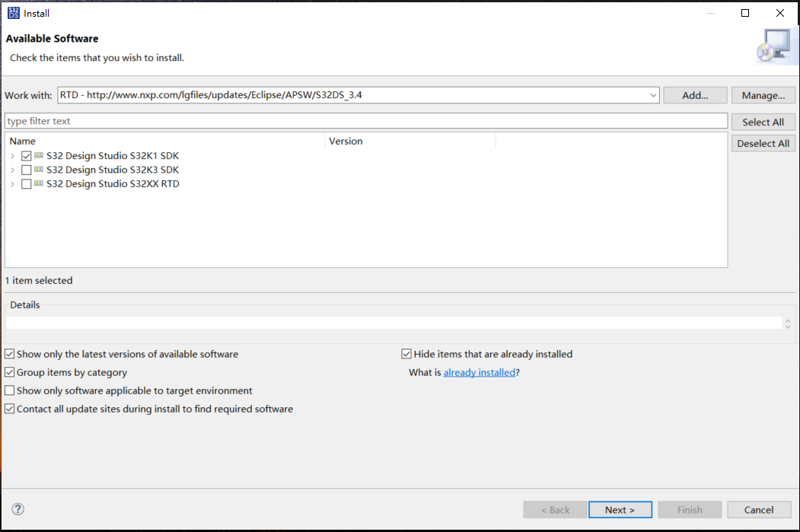Screen dimensions: 800x532
Task: Enable Show only software applicable to target environment
Action: 10,391
